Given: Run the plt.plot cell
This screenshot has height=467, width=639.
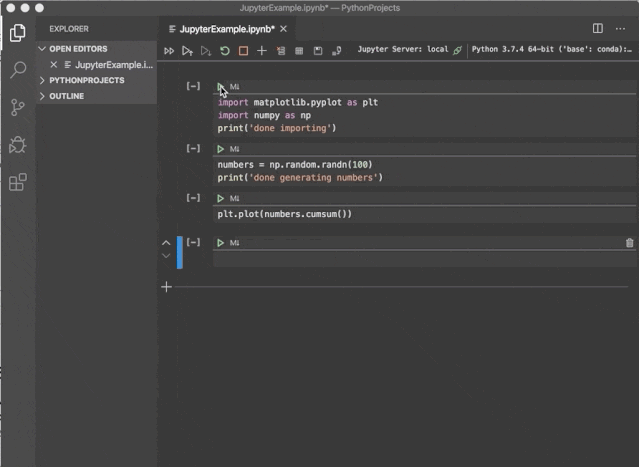Looking at the screenshot, I should (221, 199).
